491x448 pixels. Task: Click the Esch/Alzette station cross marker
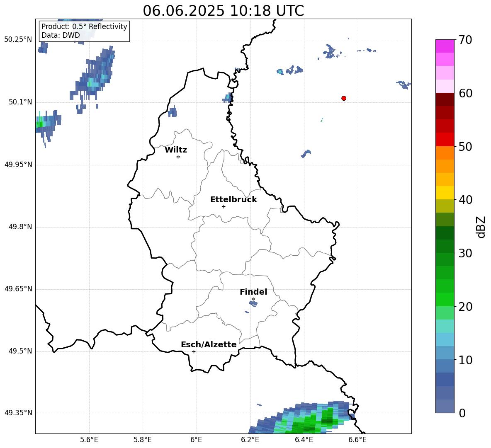194,351
